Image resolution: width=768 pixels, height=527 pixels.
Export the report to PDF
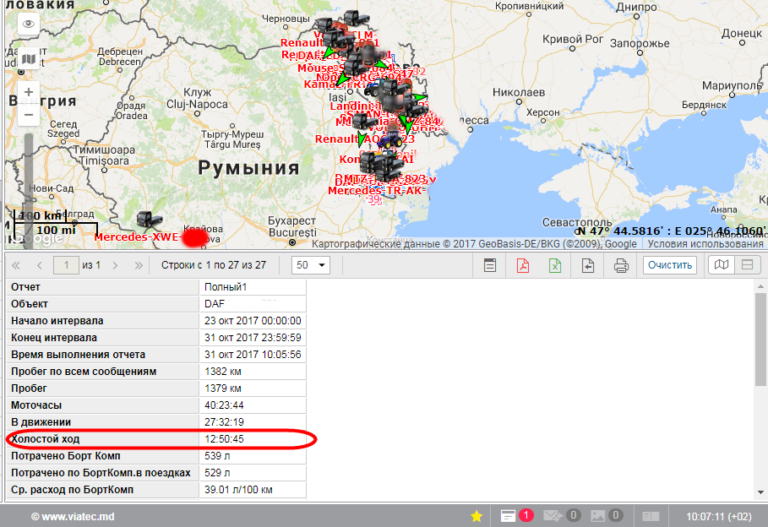point(523,265)
